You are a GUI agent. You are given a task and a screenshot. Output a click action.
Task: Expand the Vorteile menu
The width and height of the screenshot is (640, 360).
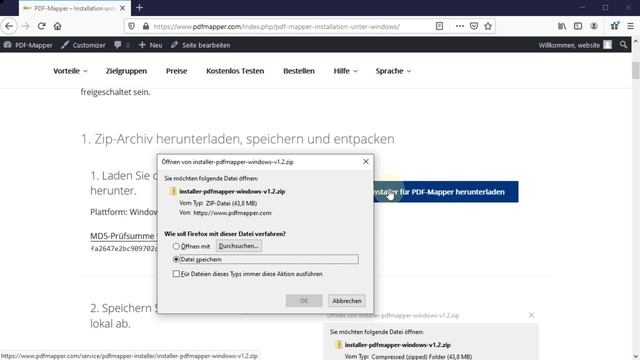[x=70, y=71]
